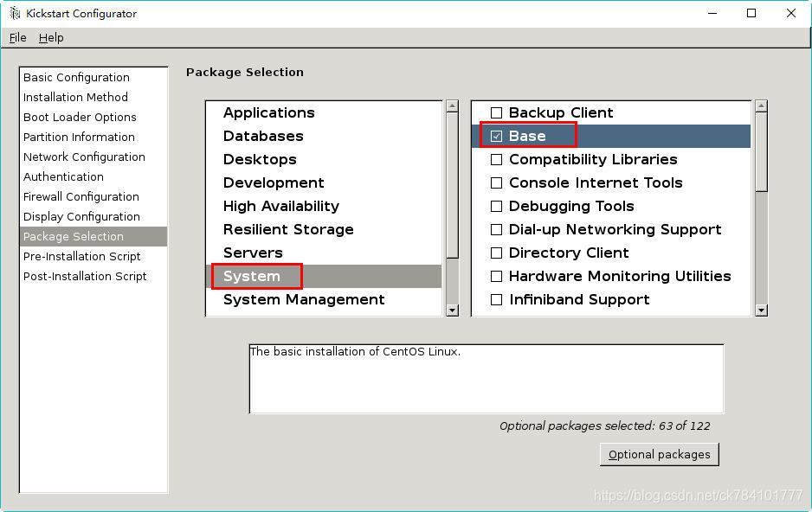
Task: Select Package Selection in sidebar
Action: pyautogui.click(x=93, y=236)
